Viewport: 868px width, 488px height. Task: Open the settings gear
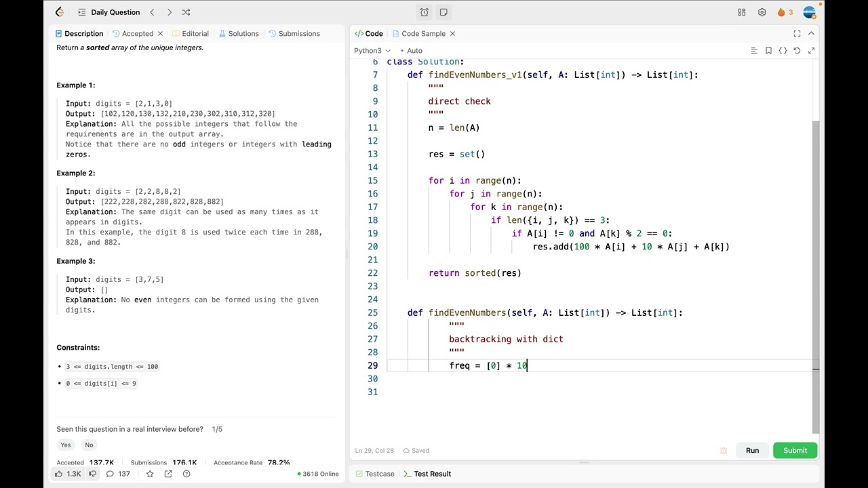762,12
